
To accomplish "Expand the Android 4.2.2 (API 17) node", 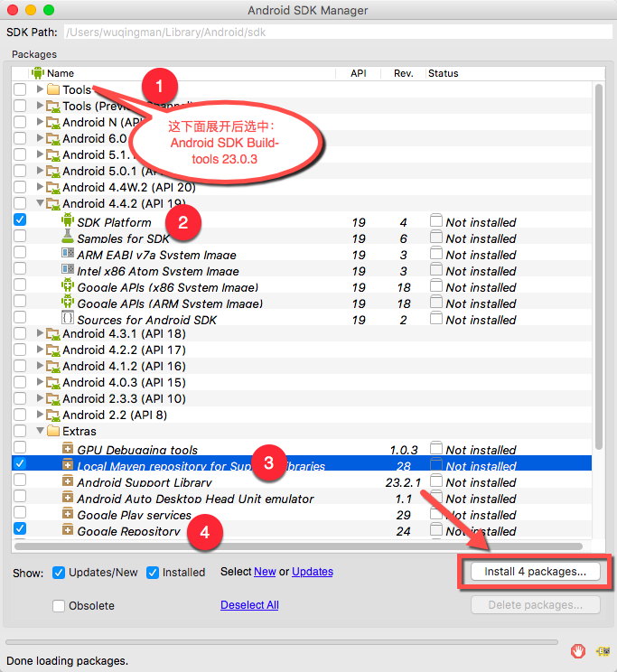I will click(40, 350).
